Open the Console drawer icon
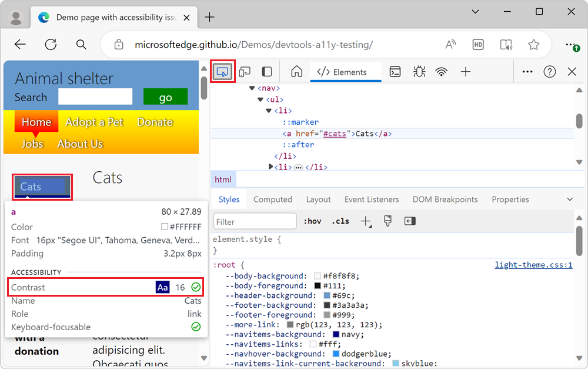 pyautogui.click(x=395, y=71)
